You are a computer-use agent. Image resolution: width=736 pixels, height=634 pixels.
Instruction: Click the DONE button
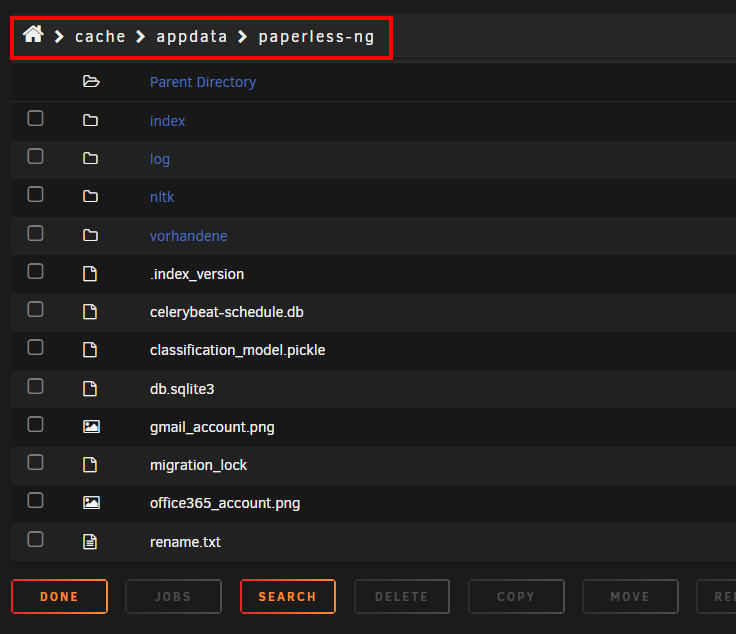click(60, 596)
